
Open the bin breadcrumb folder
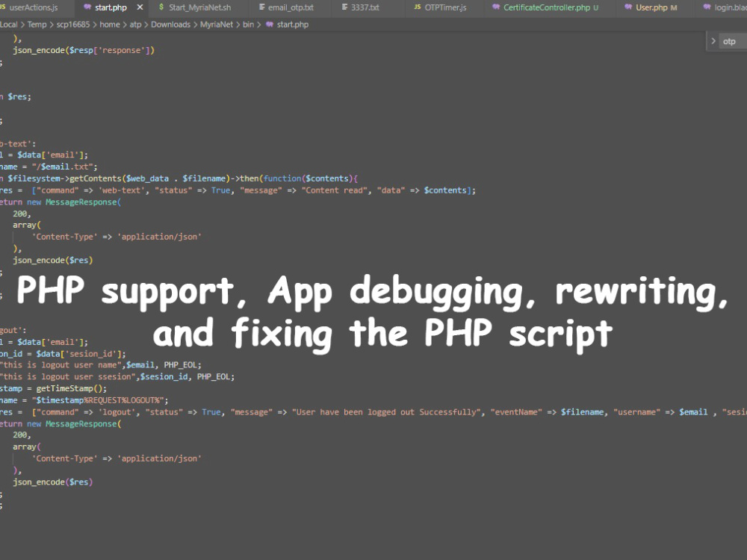coord(248,25)
